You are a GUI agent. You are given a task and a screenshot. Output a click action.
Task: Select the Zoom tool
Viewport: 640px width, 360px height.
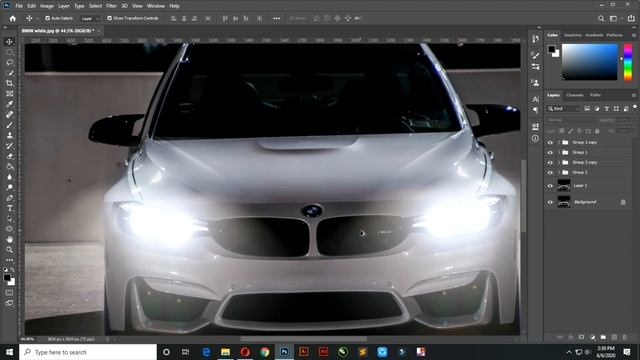point(9,250)
